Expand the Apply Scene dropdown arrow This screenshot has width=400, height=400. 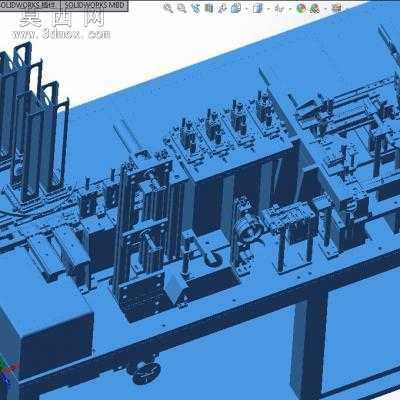[x=326, y=8]
